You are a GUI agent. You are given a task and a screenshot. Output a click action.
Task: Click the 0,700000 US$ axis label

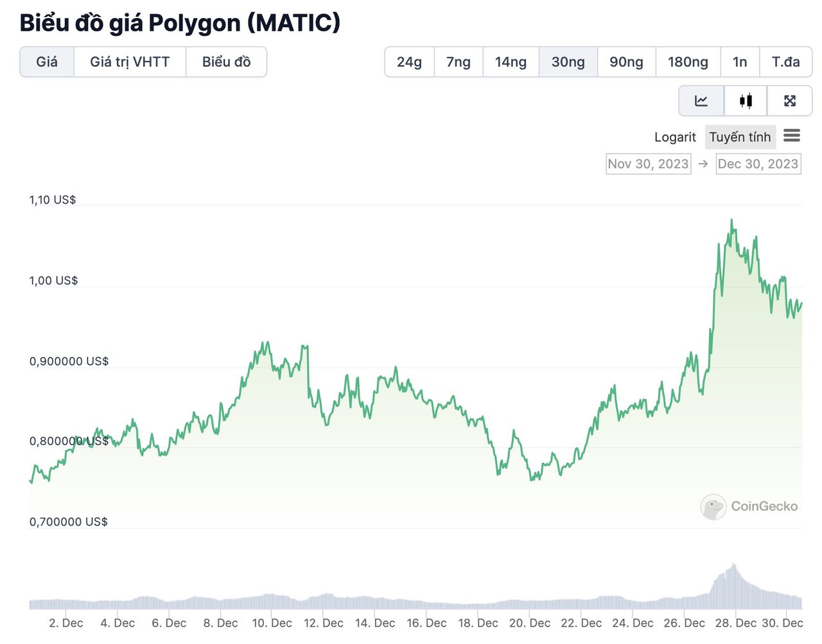[69, 522]
